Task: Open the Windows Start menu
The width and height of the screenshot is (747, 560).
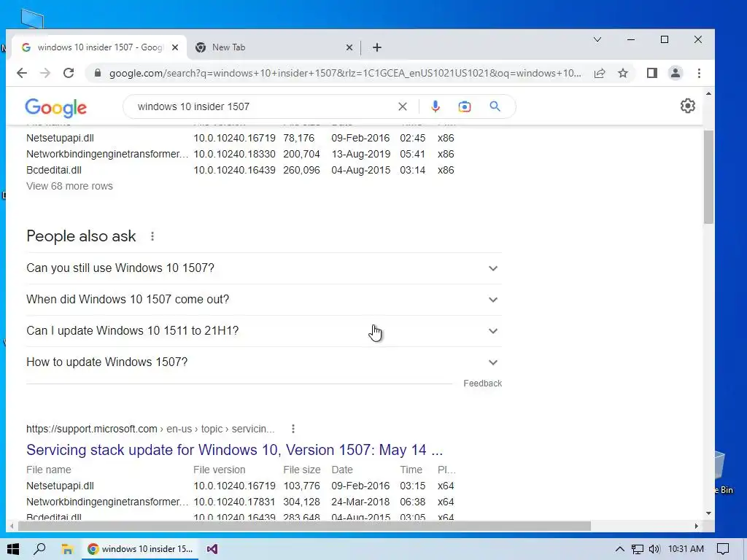Action: pos(13,549)
